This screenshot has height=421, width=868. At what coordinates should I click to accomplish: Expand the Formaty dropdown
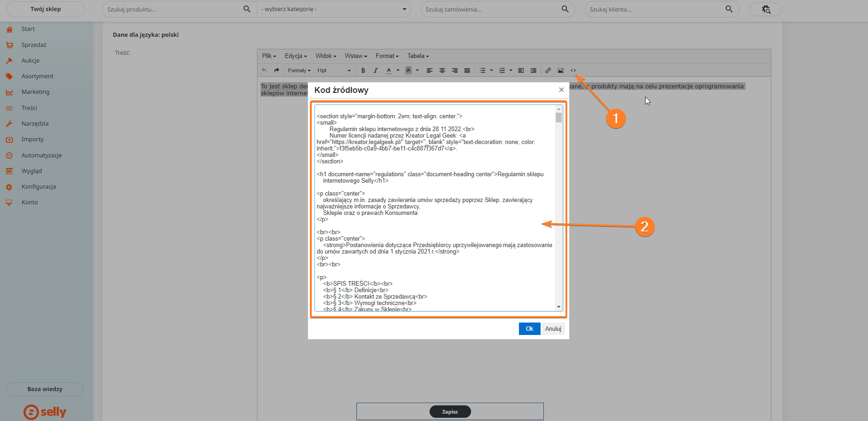tap(299, 70)
